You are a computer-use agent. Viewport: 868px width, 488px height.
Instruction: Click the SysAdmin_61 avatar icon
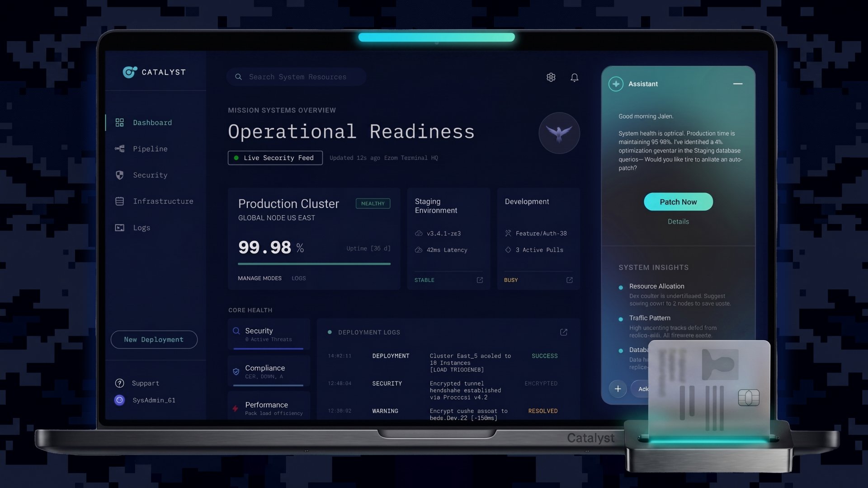coord(119,400)
